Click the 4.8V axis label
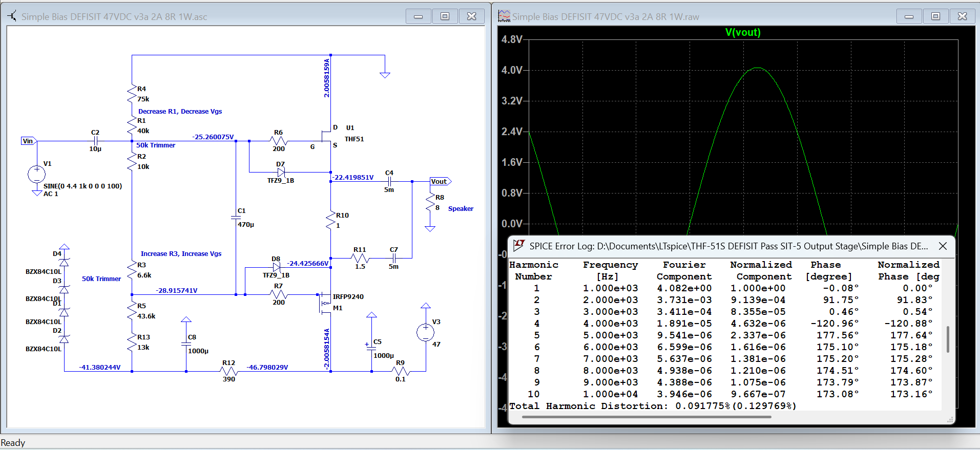 click(x=512, y=39)
